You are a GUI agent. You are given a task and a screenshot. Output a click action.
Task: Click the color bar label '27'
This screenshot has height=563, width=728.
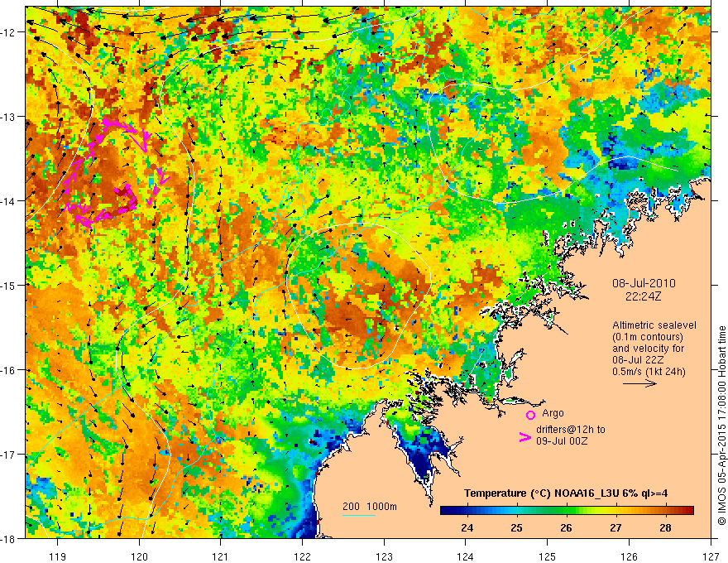point(615,527)
